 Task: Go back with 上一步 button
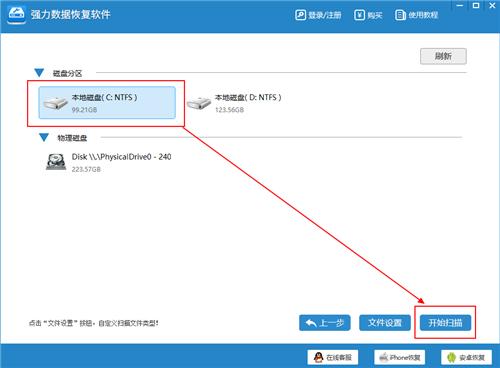click(x=325, y=323)
